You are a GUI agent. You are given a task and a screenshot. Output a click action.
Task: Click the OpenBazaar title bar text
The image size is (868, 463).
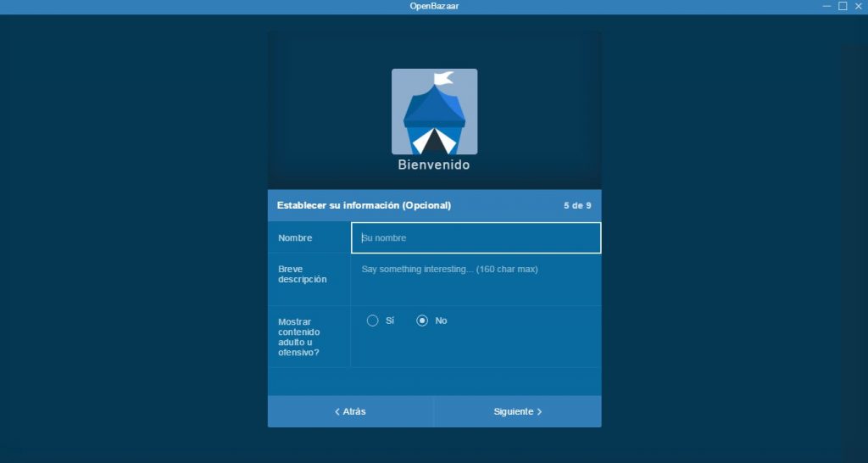click(x=434, y=6)
